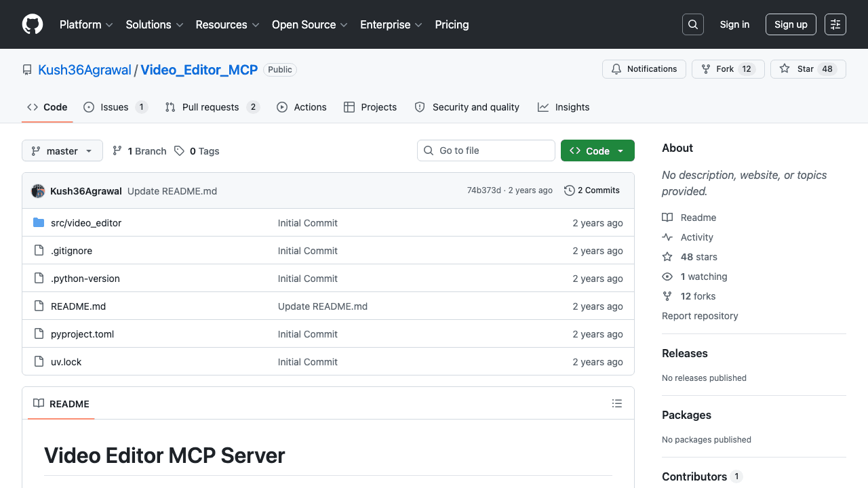Click the README outline list icon
This screenshot has height=488, width=868.
point(616,403)
